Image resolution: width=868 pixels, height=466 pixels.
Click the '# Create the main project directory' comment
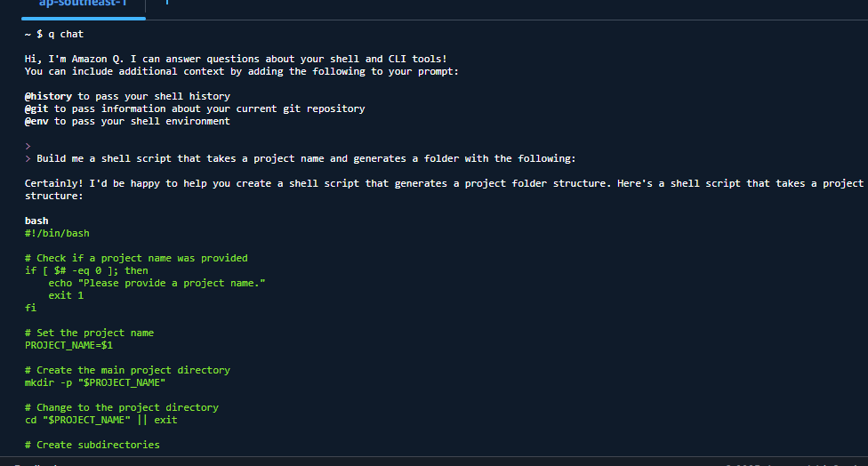coord(127,370)
